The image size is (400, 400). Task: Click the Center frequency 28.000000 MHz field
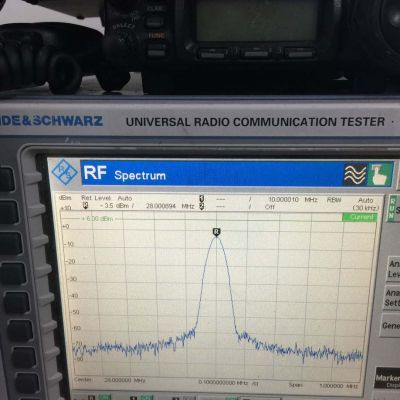(109, 380)
